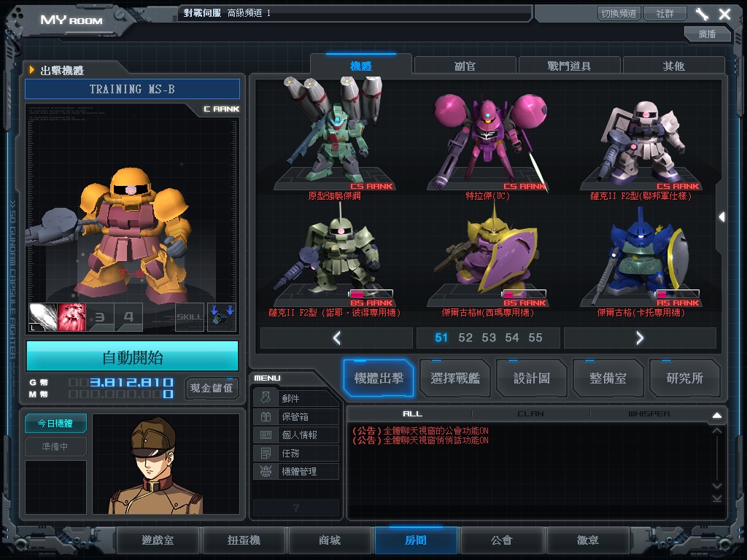
Task: Open 房間 room navigation tab
Action: click(x=415, y=540)
